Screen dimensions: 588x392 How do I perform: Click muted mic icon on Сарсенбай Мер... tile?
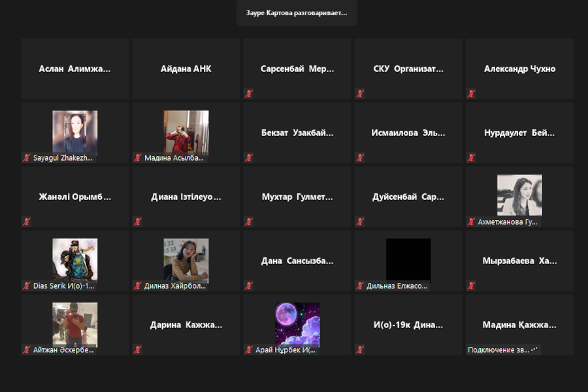(x=249, y=94)
